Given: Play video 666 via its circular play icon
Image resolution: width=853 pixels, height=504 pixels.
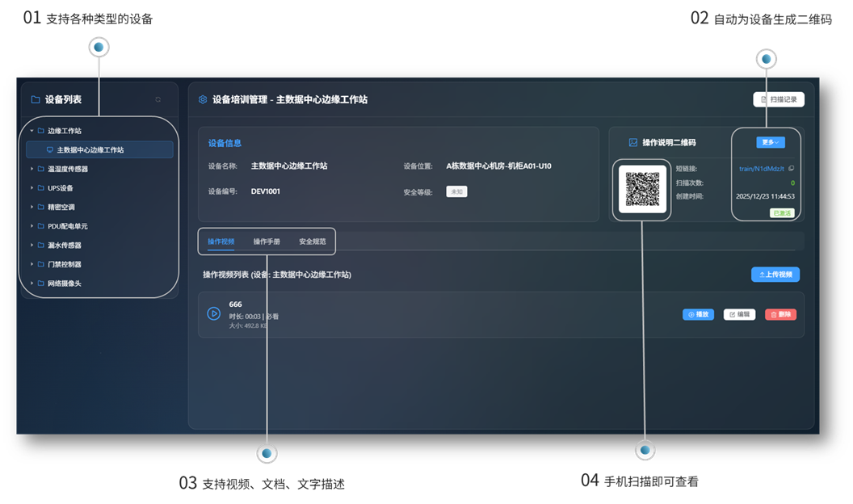Looking at the screenshot, I should point(212,312).
